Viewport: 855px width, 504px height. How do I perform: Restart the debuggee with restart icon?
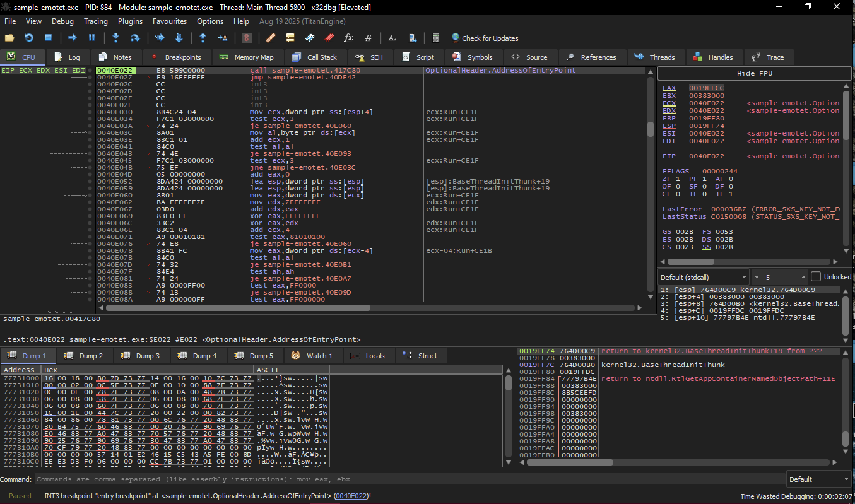click(x=28, y=38)
